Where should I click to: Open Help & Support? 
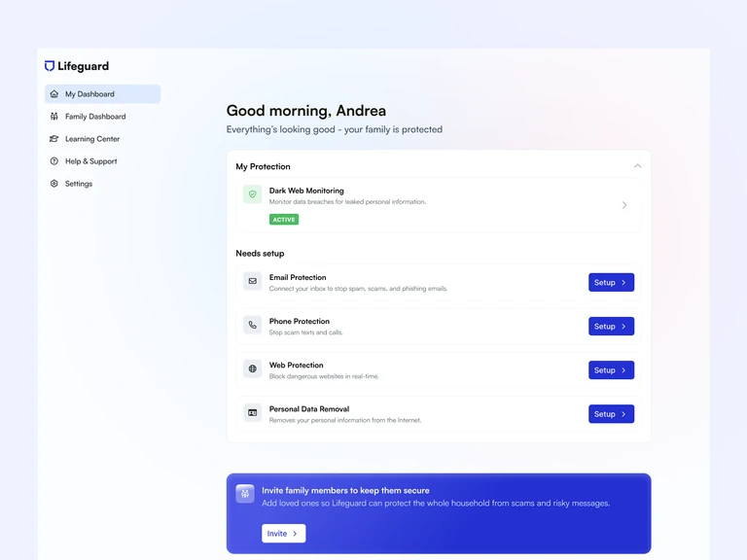click(x=103, y=161)
